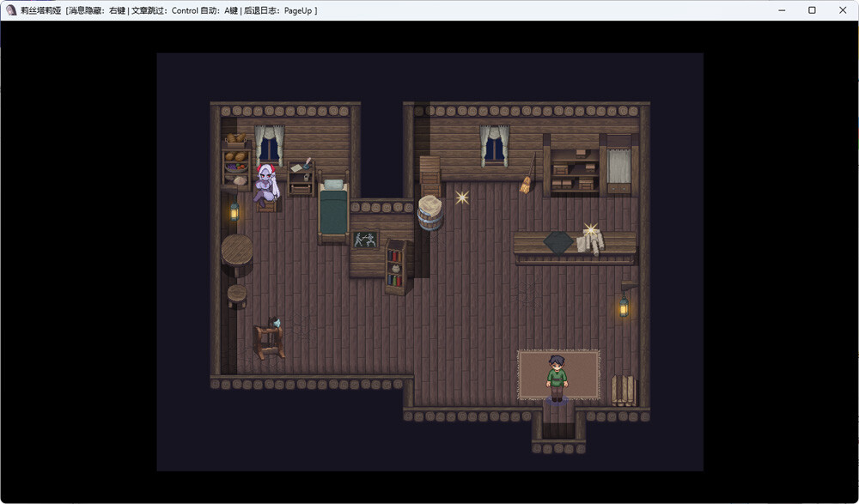Image resolution: width=859 pixels, height=504 pixels.
Task: Climb the wooden stairs behind the barrel
Action: [430, 176]
